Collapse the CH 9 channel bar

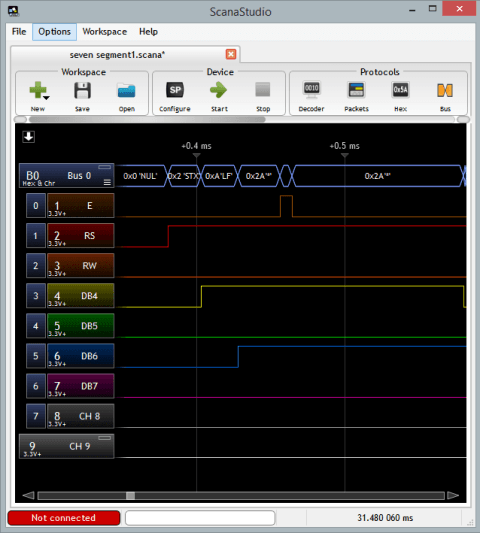[x=105, y=438]
